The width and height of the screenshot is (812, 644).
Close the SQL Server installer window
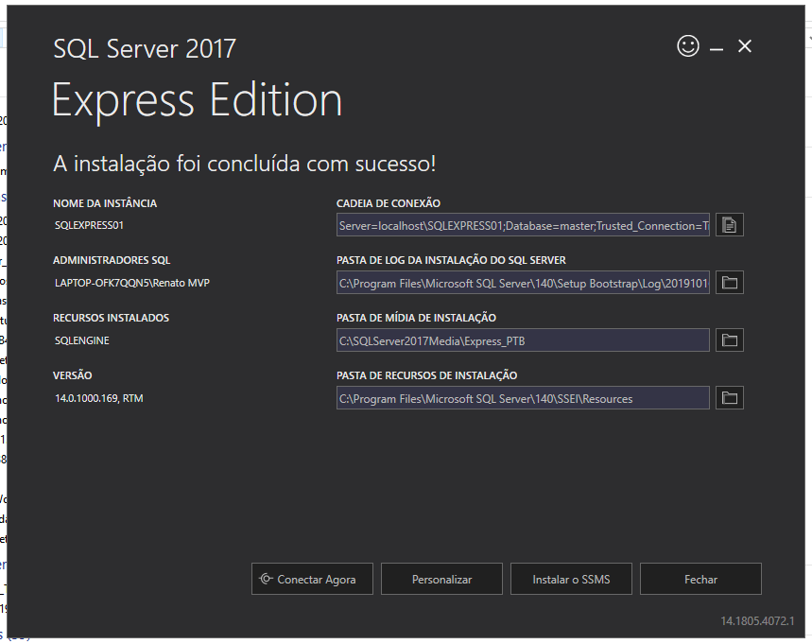(x=744, y=45)
